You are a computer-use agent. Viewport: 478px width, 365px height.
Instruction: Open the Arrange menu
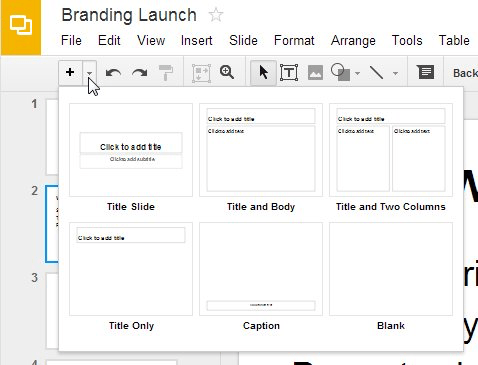(353, 41)
